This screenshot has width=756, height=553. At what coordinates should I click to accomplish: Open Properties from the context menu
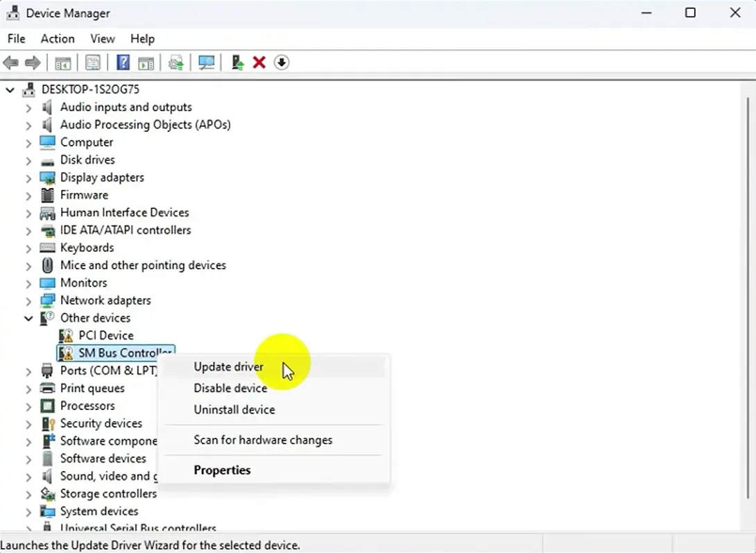tap(222, 470)
